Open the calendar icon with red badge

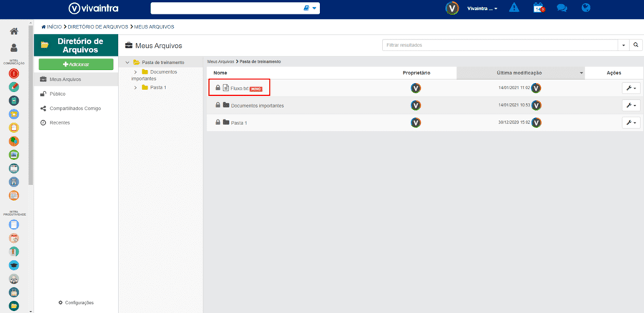538,8
